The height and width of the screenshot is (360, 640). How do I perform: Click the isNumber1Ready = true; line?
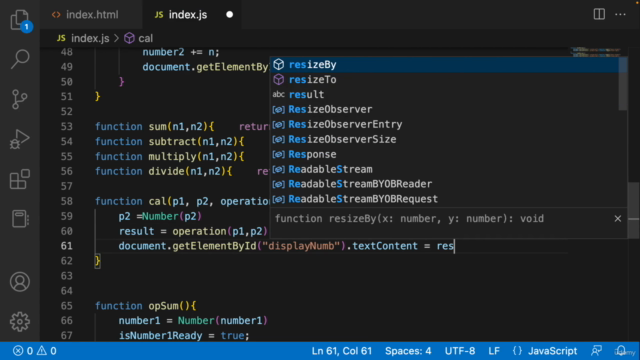coord(184,336)
